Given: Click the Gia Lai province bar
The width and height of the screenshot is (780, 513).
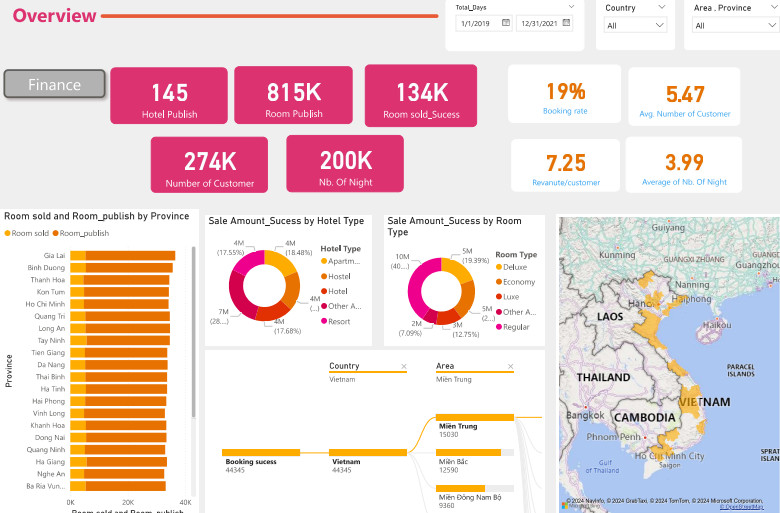Looking at the screenshot, I should pyautogui.click(x=122, y=256).
